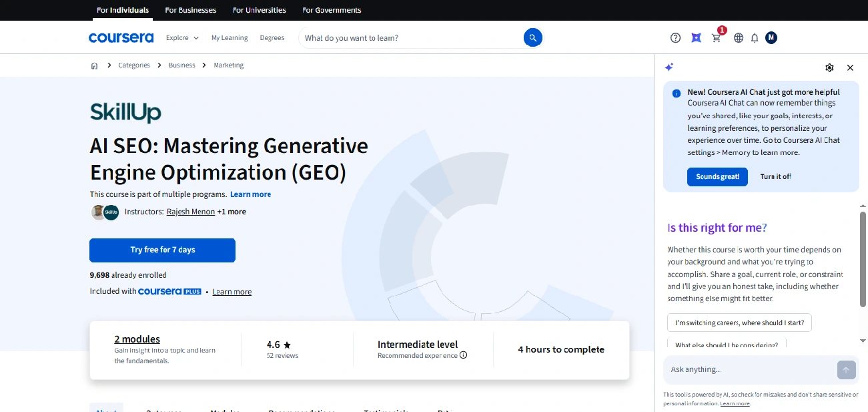Open the shopping cart with 1 item

(717, 37)
